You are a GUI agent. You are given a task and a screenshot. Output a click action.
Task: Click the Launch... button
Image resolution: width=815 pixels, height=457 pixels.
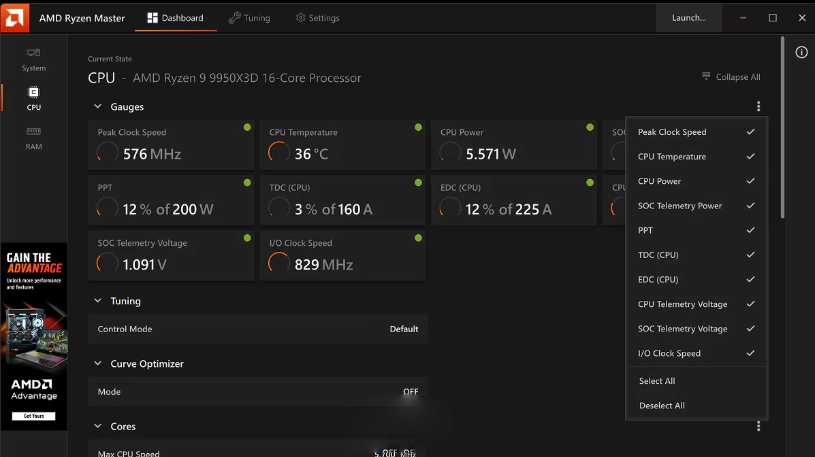[x=689, y=18]
